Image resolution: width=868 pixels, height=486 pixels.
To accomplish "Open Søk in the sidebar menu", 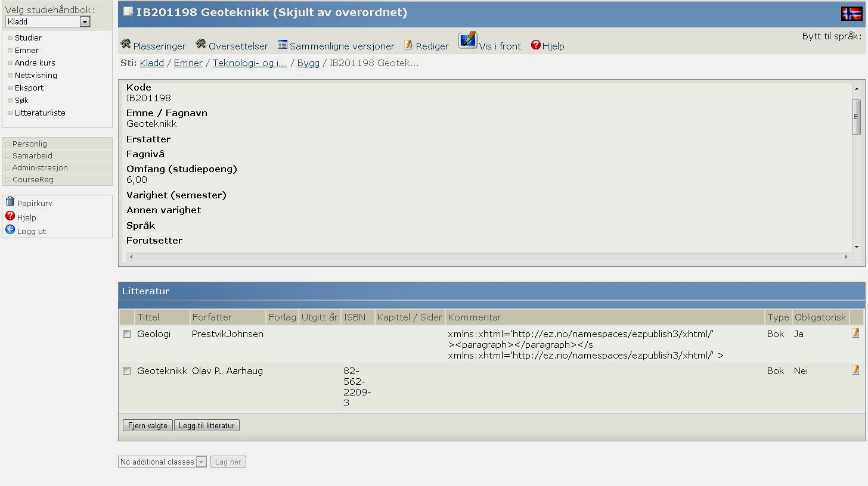I will (21, 100).
